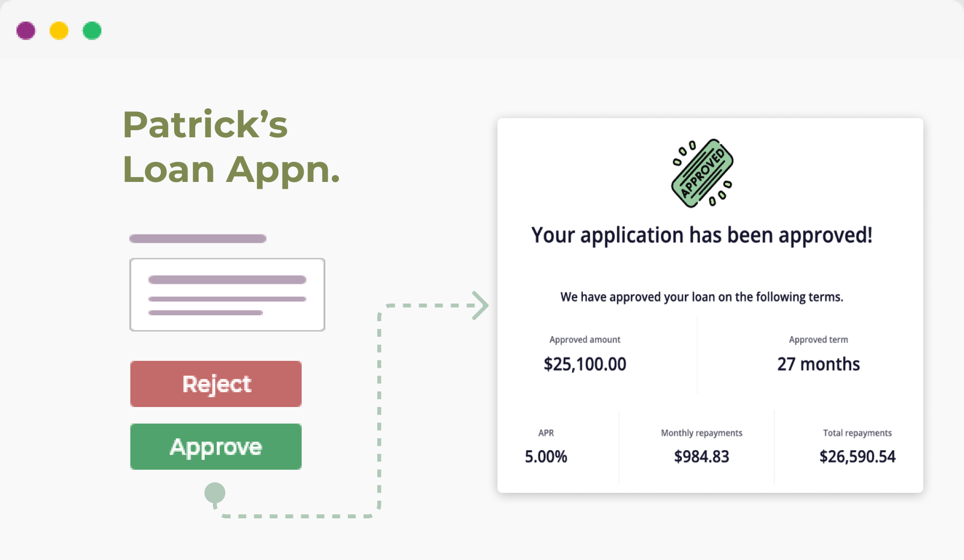Click the purple window dot

click(26, 30)
